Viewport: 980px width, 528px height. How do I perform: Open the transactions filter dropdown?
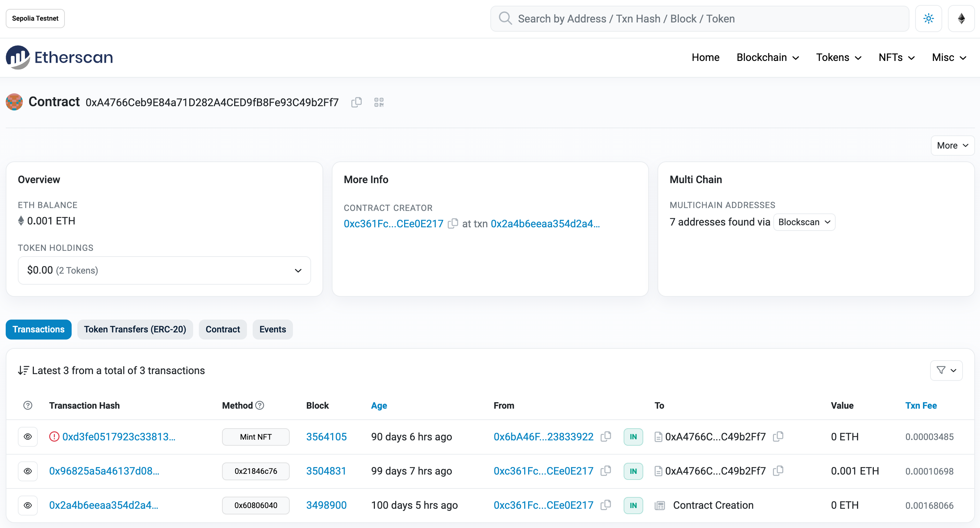click(x=946, y=371)
